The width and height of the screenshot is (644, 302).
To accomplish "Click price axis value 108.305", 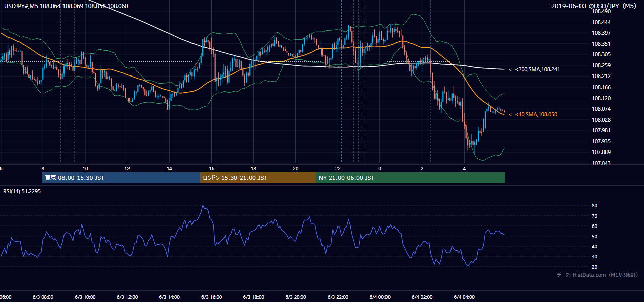I will [x=601, y=54].
